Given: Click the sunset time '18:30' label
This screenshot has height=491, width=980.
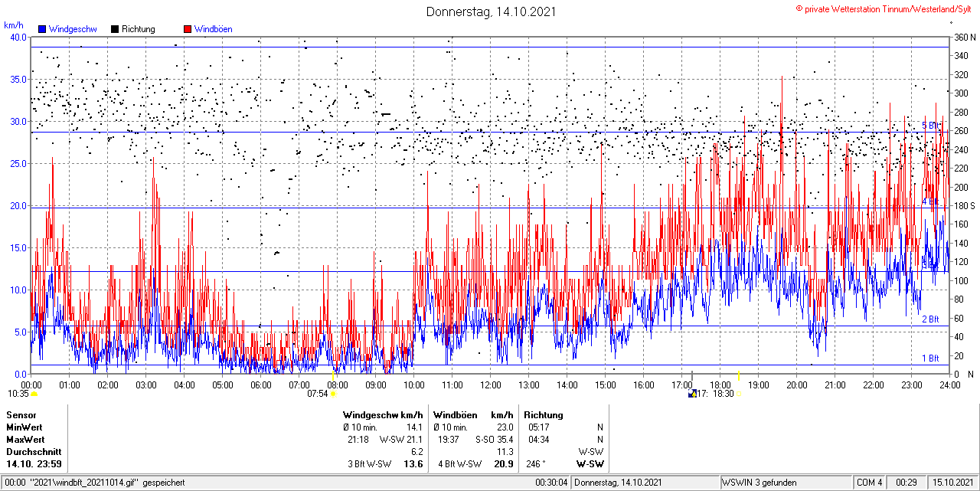Looking at the screenshot, I should pos(724,394).
